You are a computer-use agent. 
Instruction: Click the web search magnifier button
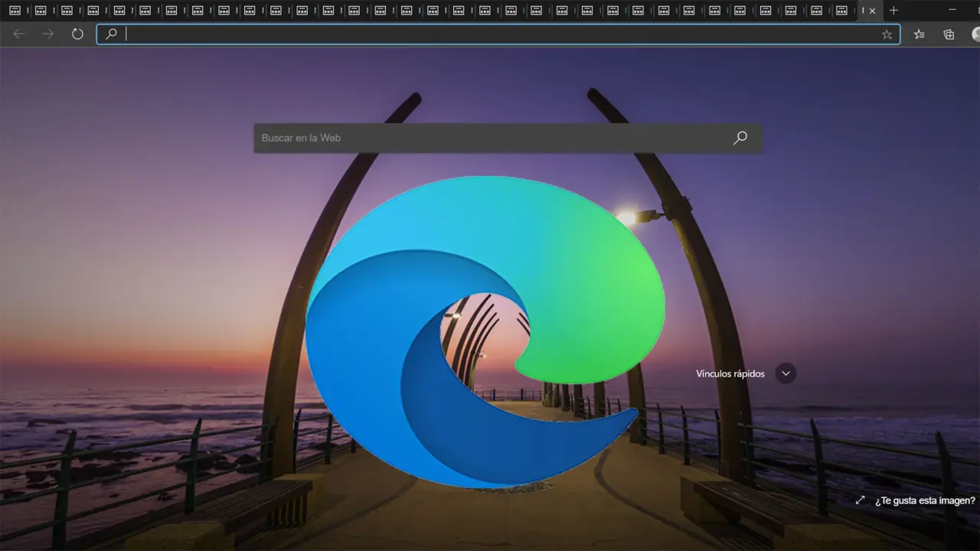[740, 138]
